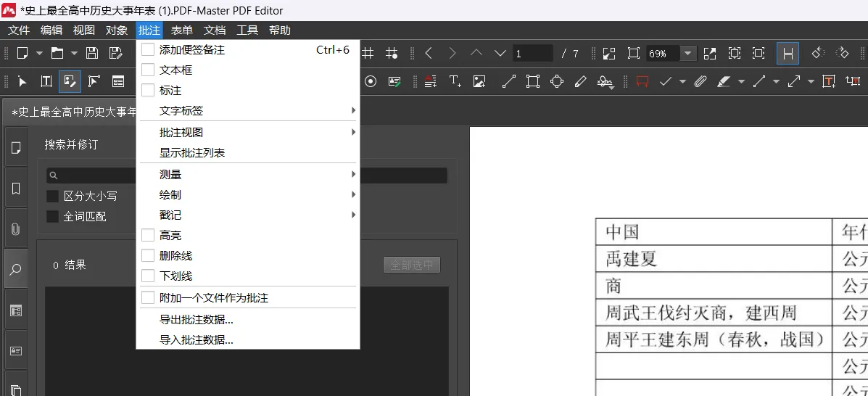Tick the 附加一个文件作为批注 checkbox
The width and height of the screenshot is (868, 396).
pos(148,297)
